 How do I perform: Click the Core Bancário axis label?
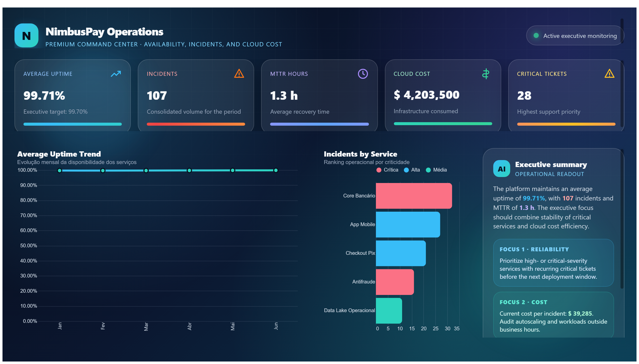[359, 196]
